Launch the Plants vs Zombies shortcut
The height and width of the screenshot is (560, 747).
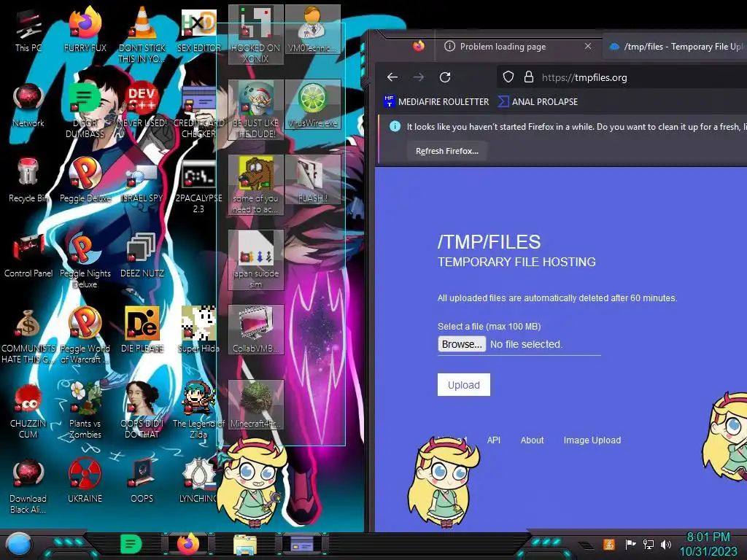click(x=85, y=411)
